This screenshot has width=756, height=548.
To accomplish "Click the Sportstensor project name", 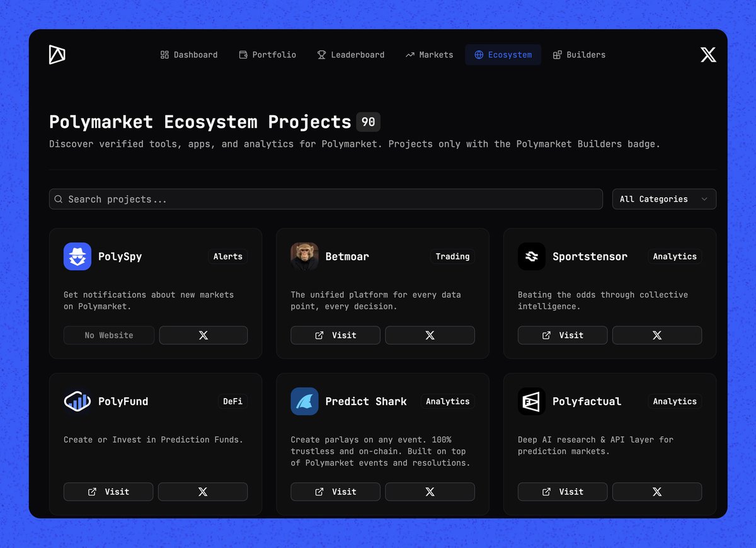I will (590, 256).
